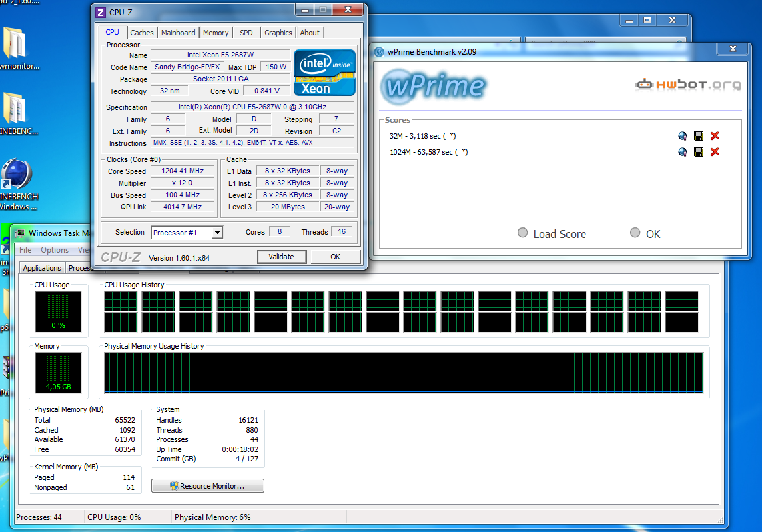Click 'CPU Usage: 0%' in the status bar
762x532 pixels.
[x=114, y=517]
